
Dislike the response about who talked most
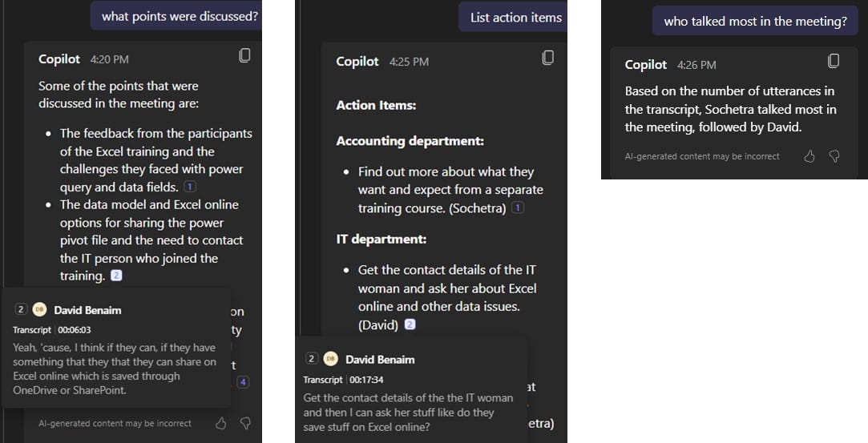coord(834,156)
